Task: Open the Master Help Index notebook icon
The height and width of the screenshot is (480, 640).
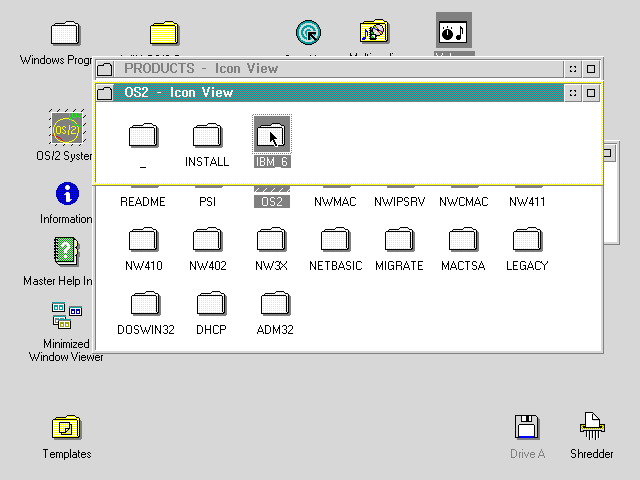Action: click(x=67, y=251)
